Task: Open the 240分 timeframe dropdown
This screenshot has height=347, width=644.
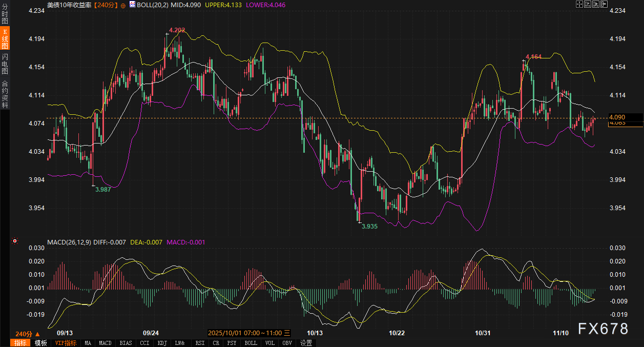Action: [27, 334]
